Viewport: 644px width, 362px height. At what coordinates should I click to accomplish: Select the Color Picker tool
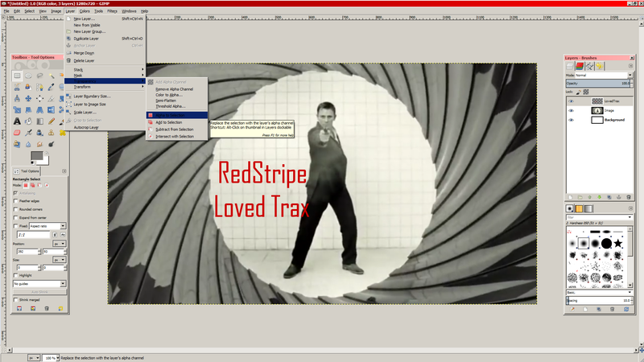pyautogui.click(x=51, y=87)
